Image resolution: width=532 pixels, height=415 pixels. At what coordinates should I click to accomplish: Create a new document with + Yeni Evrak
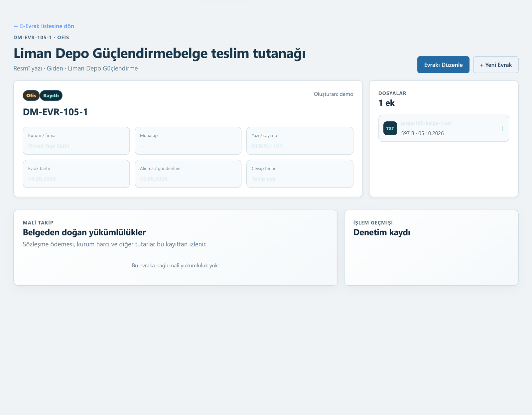[496, 65]
